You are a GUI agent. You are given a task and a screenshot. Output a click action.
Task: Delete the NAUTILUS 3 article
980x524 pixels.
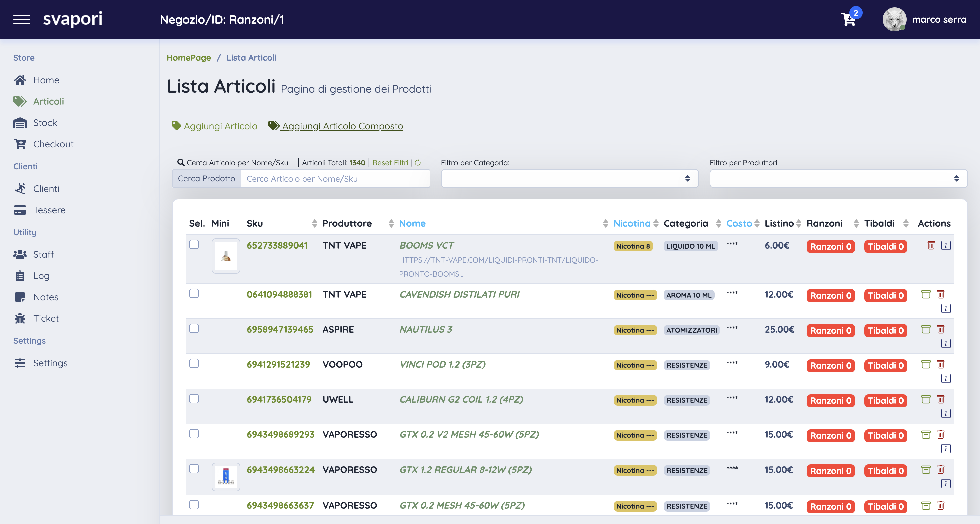point(940,329)
